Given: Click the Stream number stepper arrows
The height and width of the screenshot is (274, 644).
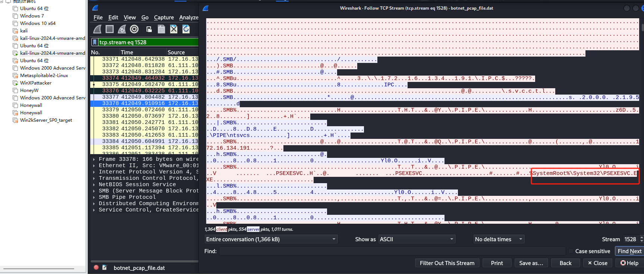Looking at the screenshot, I should (x=641, y=239).
